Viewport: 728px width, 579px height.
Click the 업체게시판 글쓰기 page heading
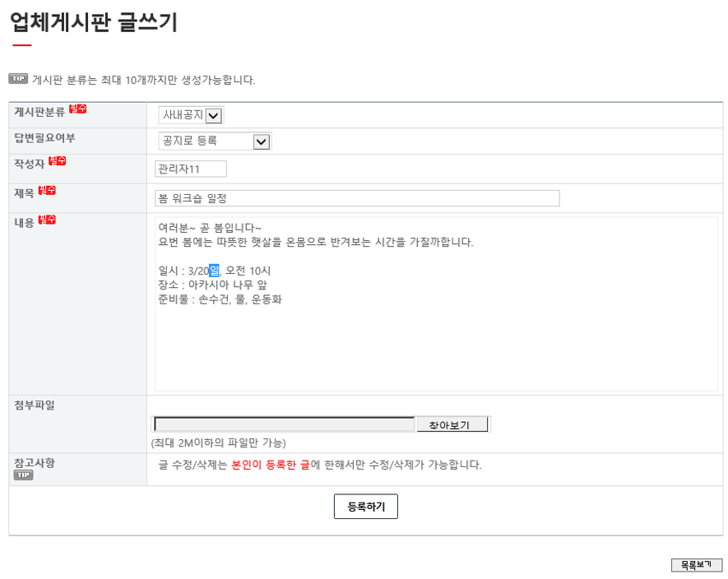pos(94,22)
